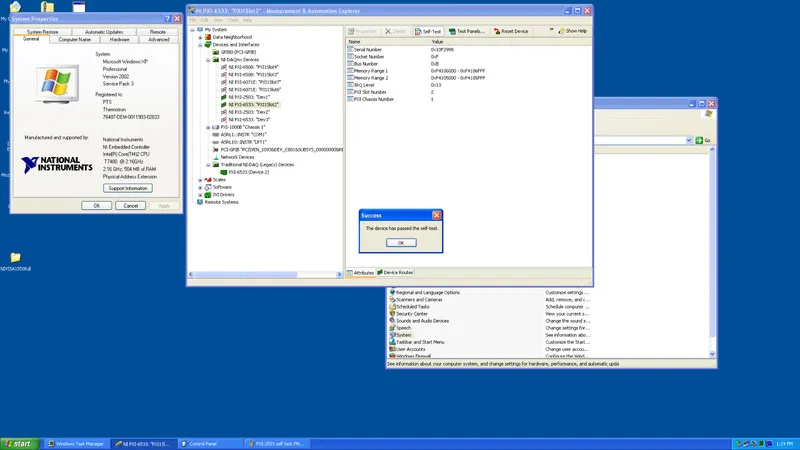
Task: Expand the Software node
Action: point(200,187)
